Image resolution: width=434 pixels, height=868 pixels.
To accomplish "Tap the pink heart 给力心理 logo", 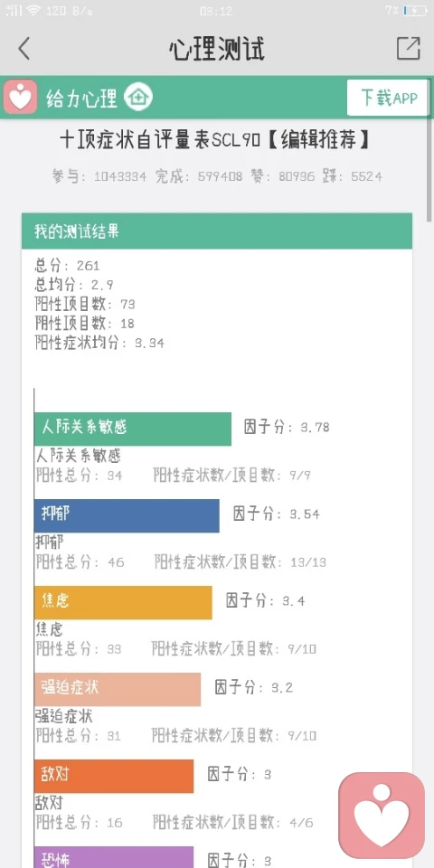I will coord(21,97).
